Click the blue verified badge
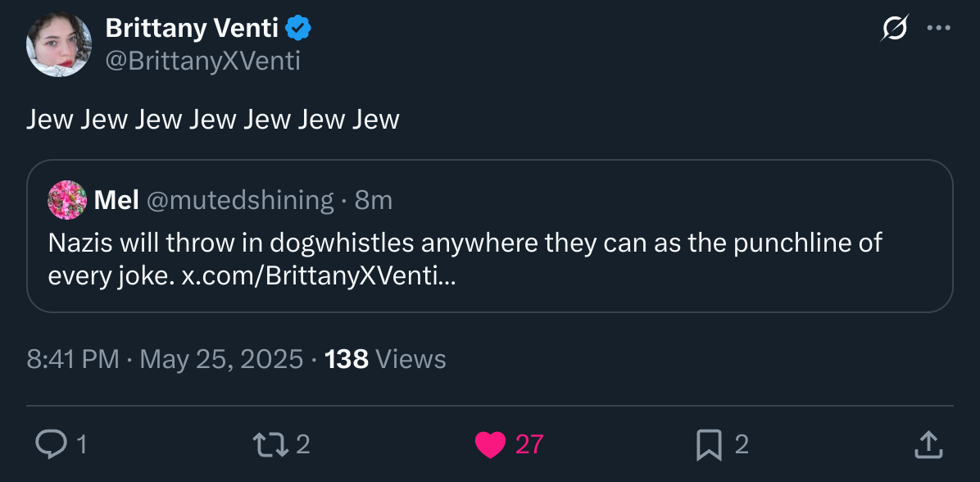This screenshot has width=980, height=482. pos(299,28)
